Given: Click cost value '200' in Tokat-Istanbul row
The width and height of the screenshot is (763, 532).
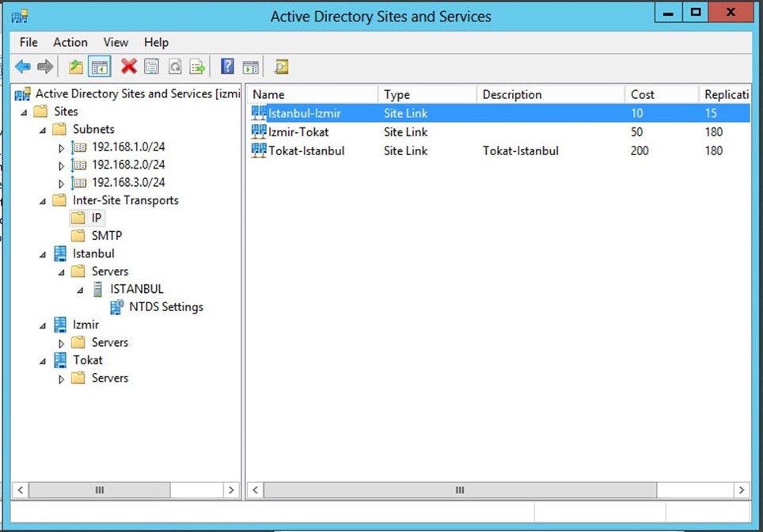Looking at the screenshot, I should click(640, 151).
